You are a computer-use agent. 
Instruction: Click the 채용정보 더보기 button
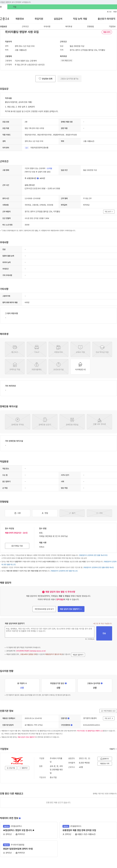105,764
